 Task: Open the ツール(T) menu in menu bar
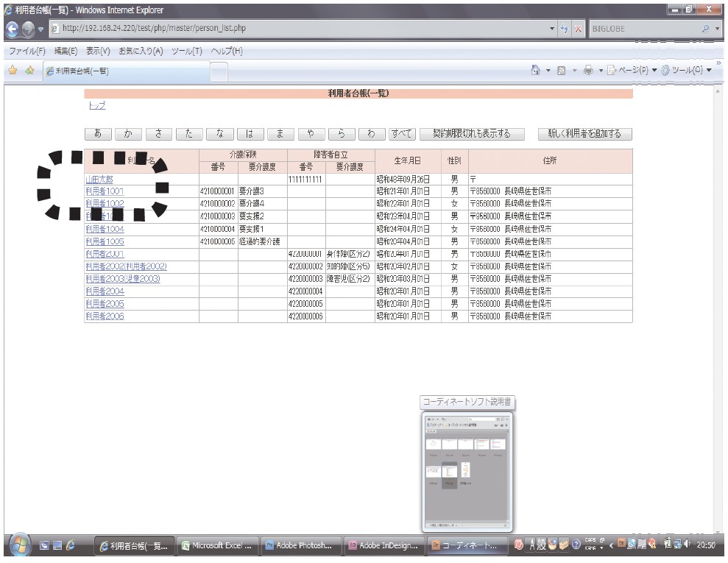[187, 51]
